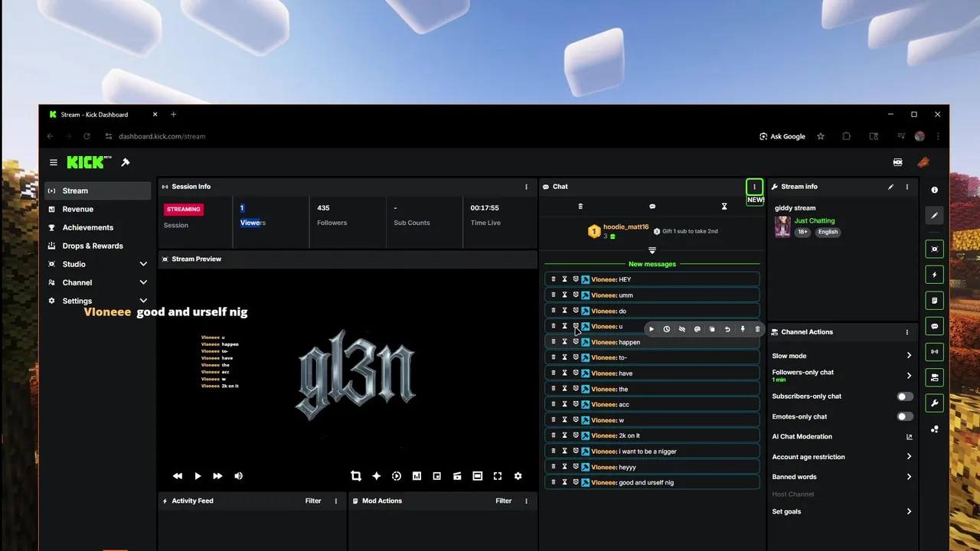Enter fullscreen on the stream preview
The width and height of the screenshot is (980, 551).
click(498, 476)
